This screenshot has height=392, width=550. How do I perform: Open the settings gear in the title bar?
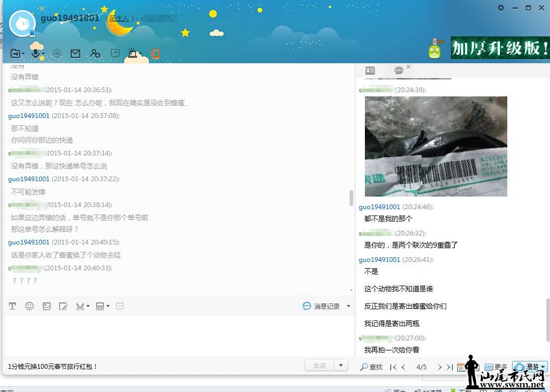(x=501, y=8)
